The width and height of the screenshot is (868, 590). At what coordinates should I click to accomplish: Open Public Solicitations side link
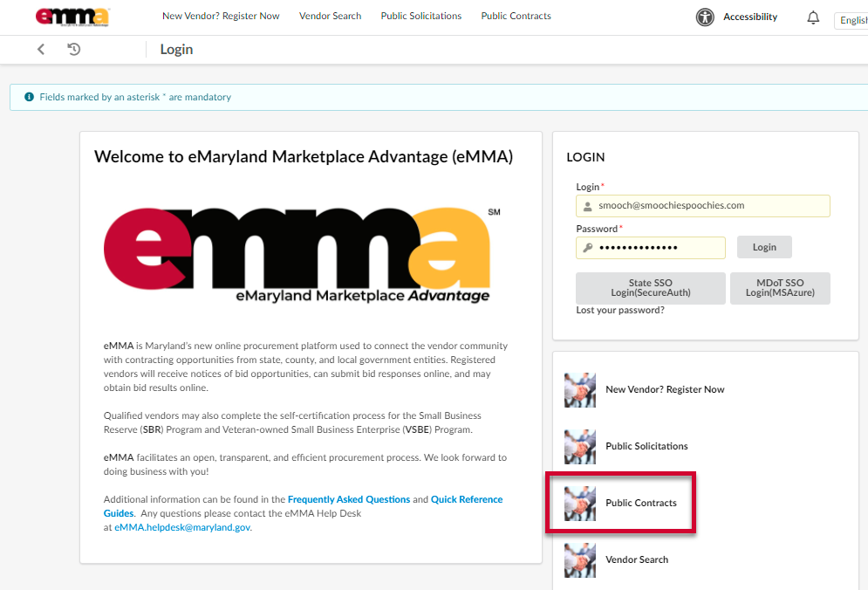click(x=646, y=446)
